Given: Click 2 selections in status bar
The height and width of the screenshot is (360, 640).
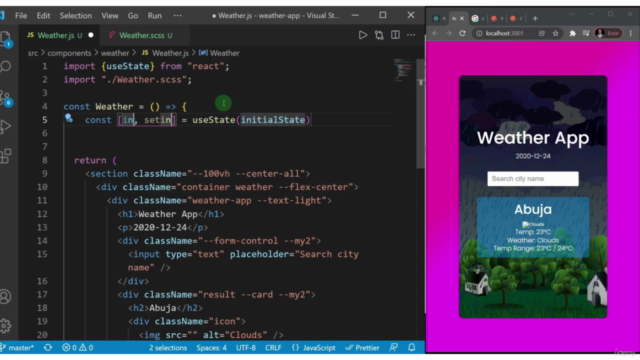Looking at the screenshot, I should point(168,348).
